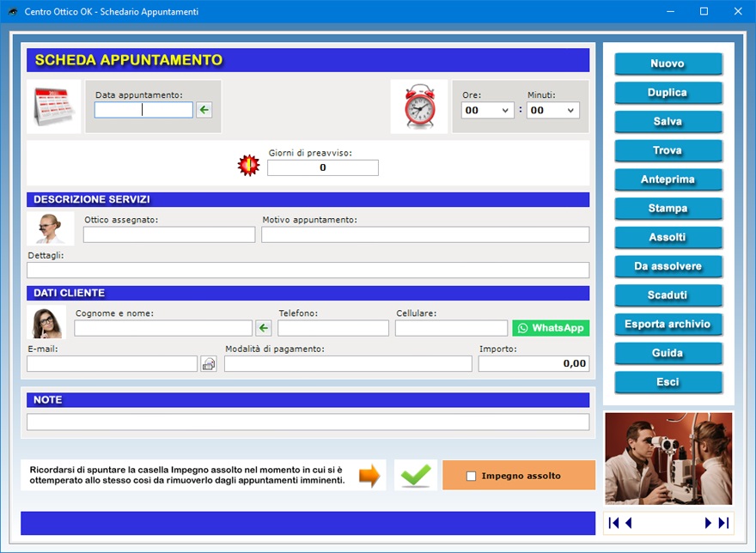Send message via WhatsApp button
Image resolution: width=756 pixels, height=553 pixels.
click(x=551, y=328)
